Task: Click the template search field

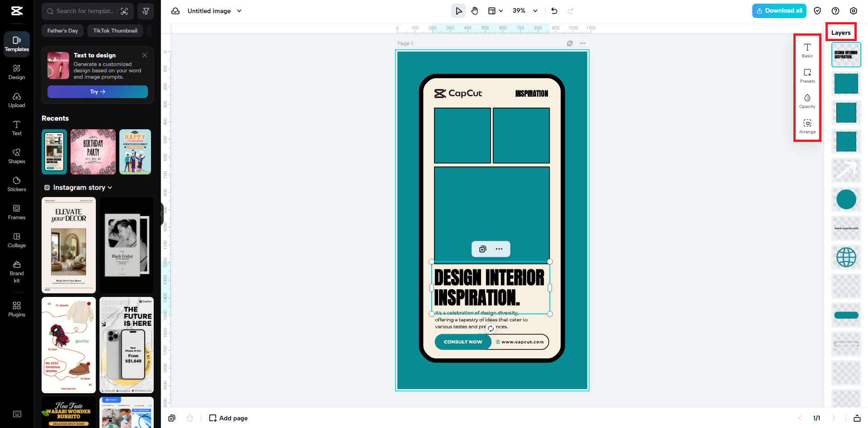Action: [81, 11]
